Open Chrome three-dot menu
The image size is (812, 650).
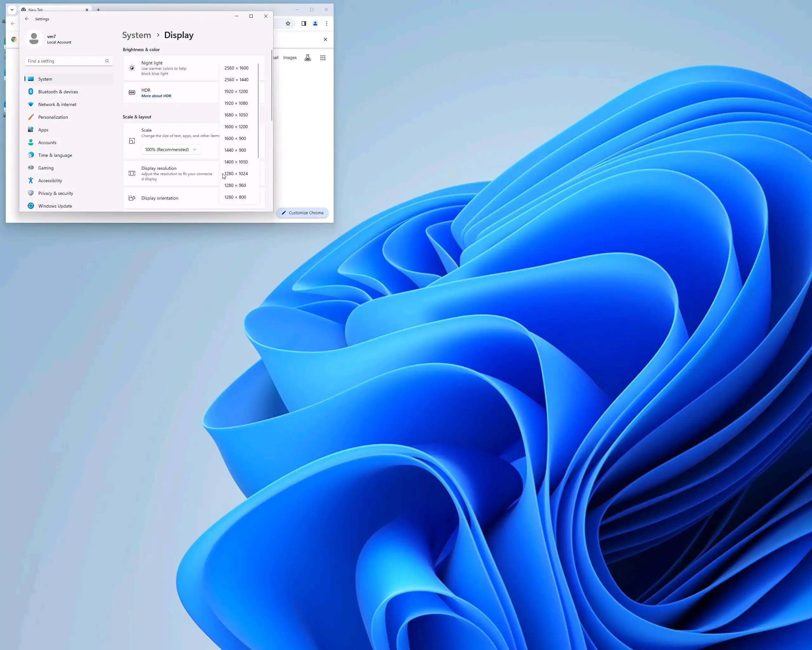point(326,23)
